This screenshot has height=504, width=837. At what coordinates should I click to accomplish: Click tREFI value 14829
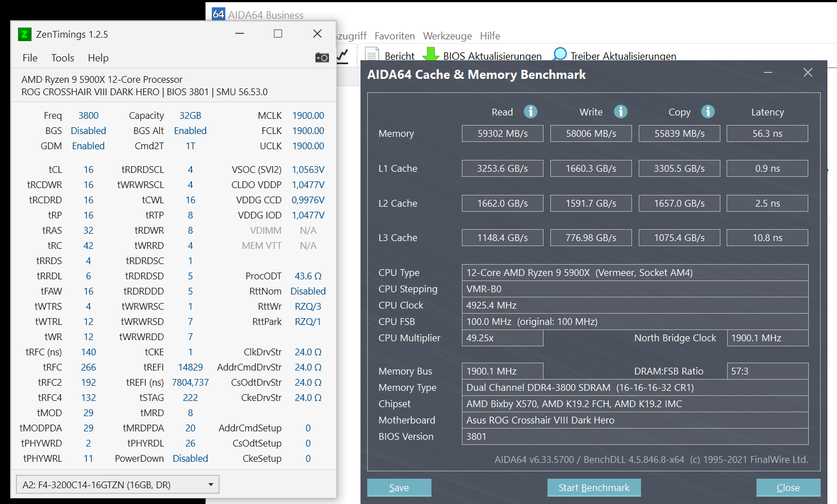coord(190,367)
